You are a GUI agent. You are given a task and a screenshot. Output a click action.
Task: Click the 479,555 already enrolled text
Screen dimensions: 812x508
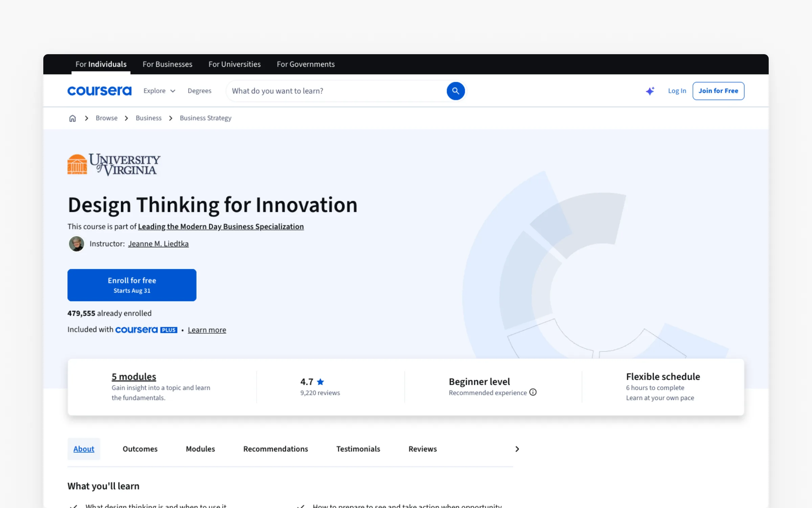coord(109,313)
